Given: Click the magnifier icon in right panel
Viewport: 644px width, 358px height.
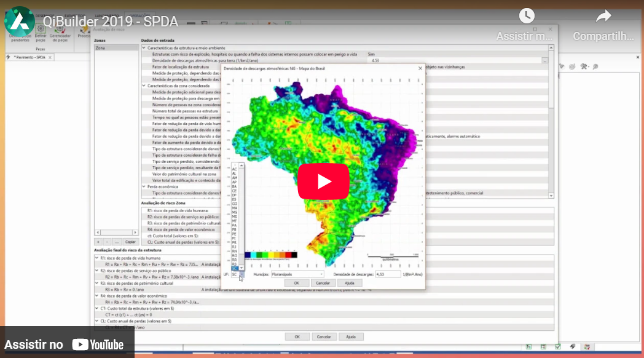Looking at the screenshot, I should pyautogui.click(x=595, y=66).
